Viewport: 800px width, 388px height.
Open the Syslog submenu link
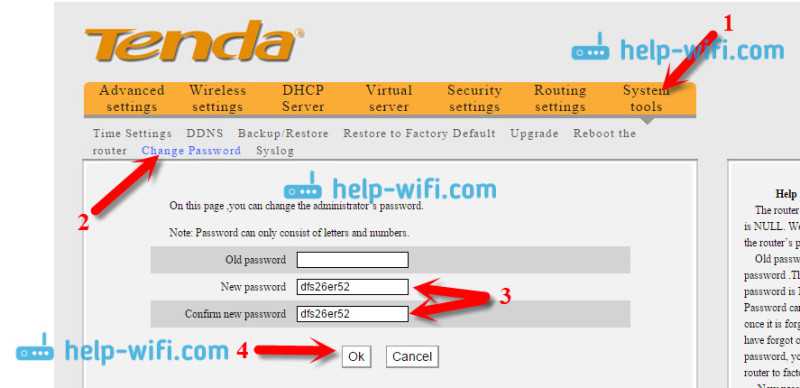click(275, 151)
